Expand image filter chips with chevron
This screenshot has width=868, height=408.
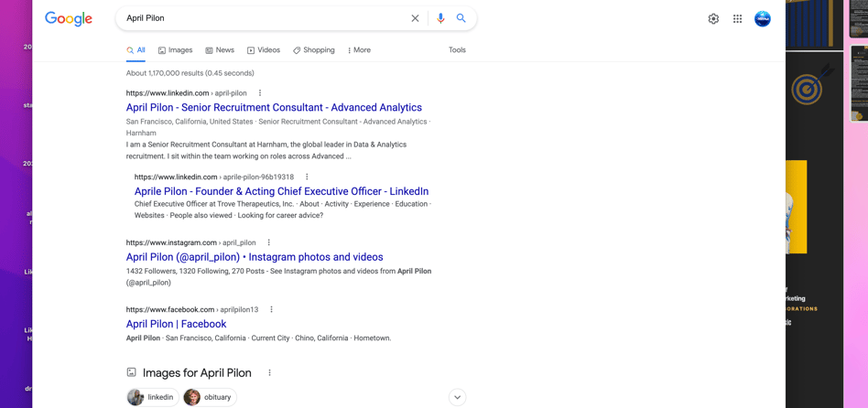tap(457, 397)
